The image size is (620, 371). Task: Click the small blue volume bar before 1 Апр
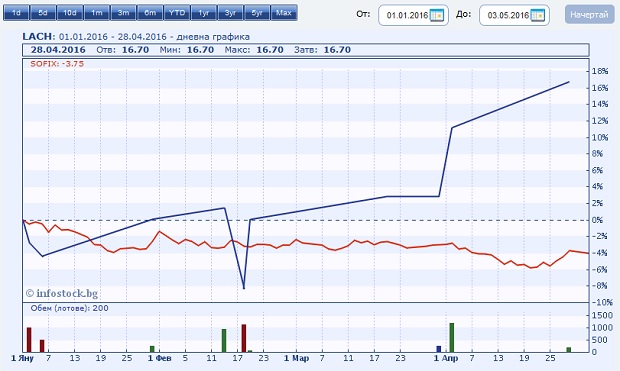(439, 349)
